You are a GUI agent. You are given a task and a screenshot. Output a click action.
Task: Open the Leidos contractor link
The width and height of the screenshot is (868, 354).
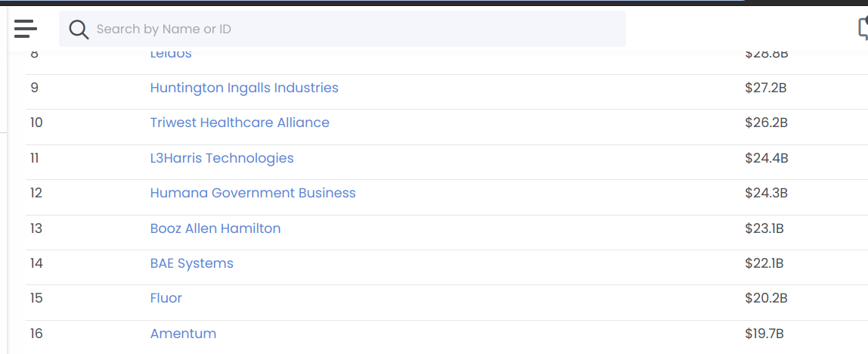pos(171,54)
